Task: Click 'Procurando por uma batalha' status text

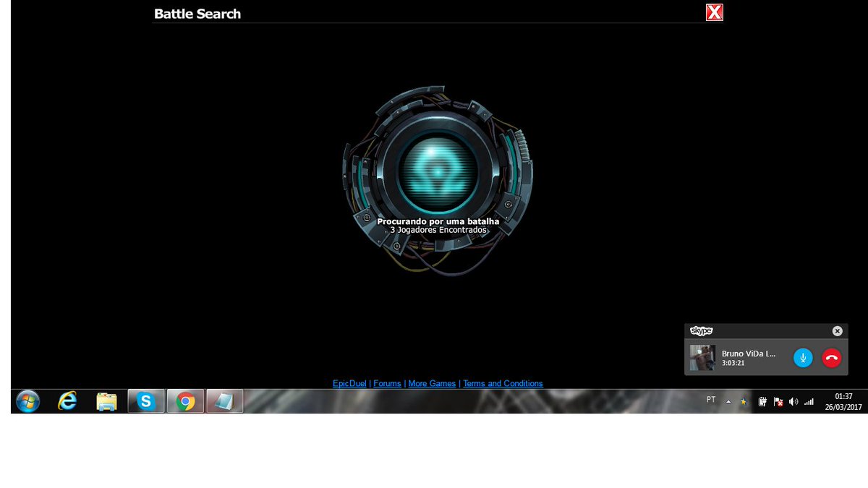Action: coord(438,221)
